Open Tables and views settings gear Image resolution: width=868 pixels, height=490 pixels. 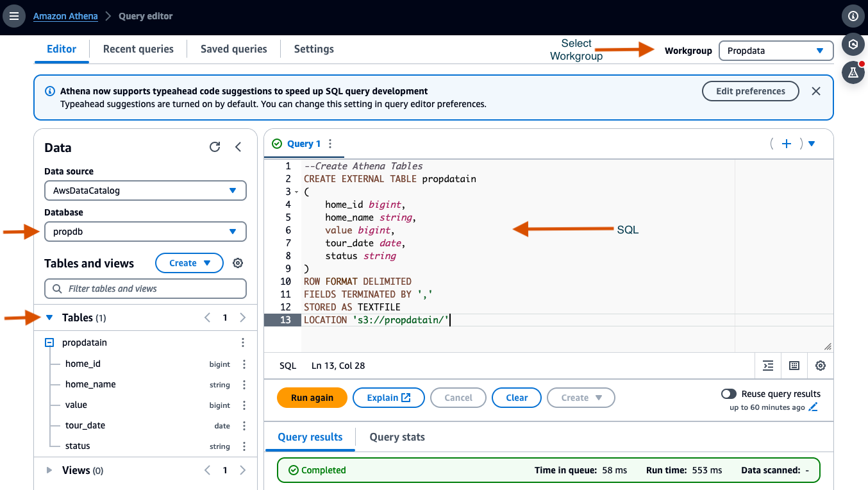pyautogui.click(x=238, y=263)
